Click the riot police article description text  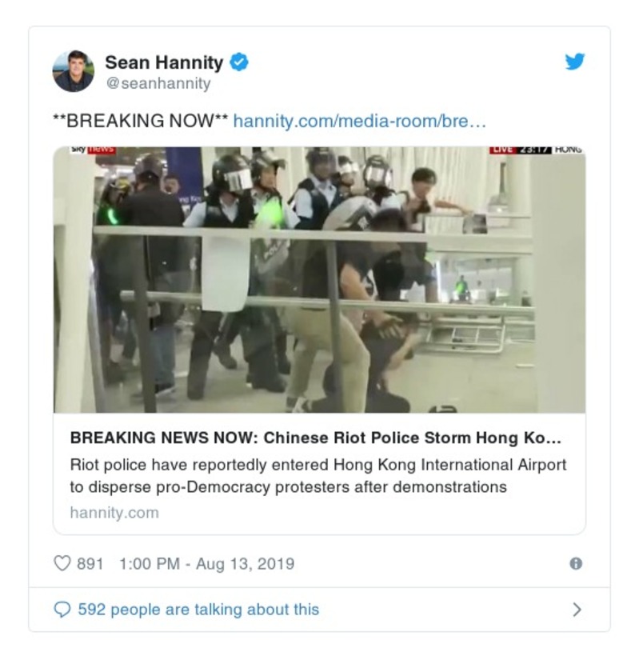(x=318, y=476)
